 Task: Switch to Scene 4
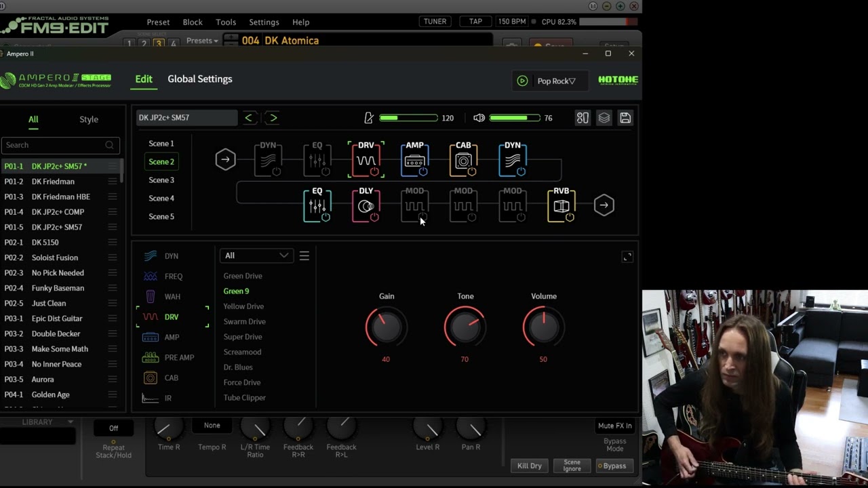click(161, 199)
